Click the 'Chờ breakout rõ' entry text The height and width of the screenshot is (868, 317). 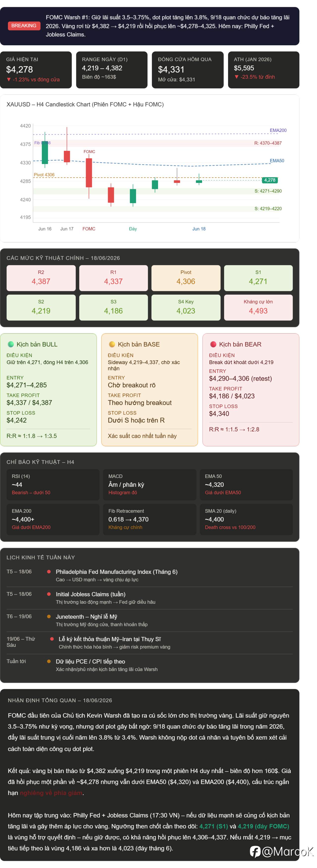click(x=132, y=385)
